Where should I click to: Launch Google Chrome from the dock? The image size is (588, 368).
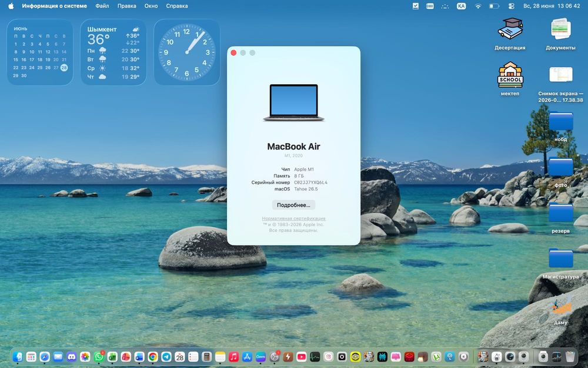coord(153,356)
